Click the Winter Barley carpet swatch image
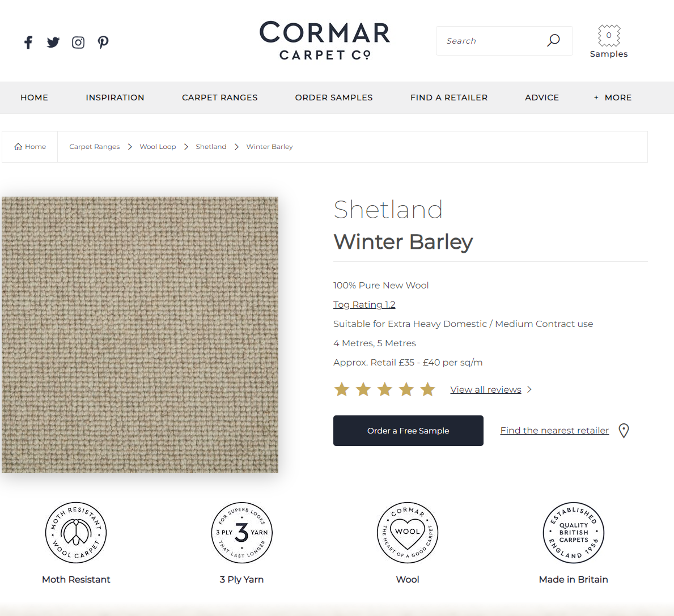 139,335
